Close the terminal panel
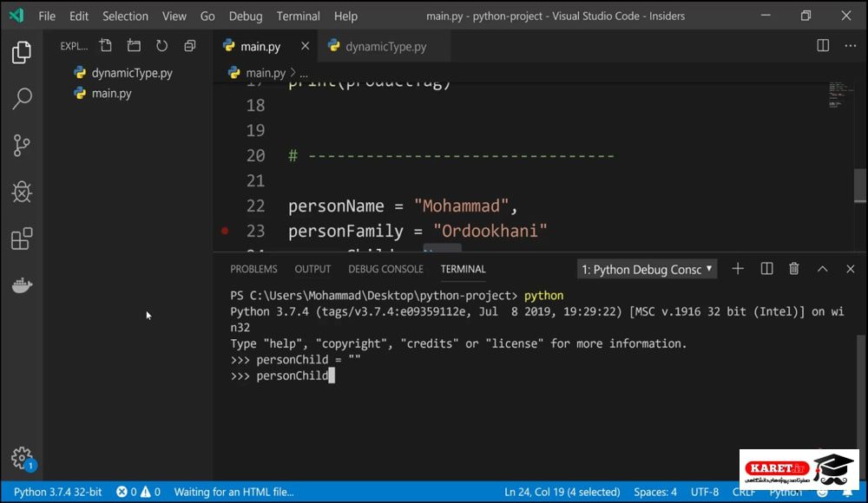Screen dimensions: 868x503 pos(851,269)
